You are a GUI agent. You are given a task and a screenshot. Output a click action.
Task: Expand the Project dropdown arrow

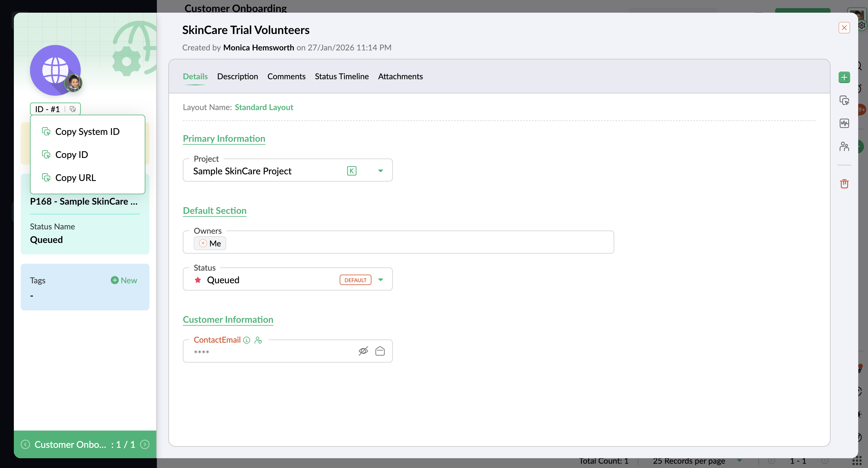380,171
